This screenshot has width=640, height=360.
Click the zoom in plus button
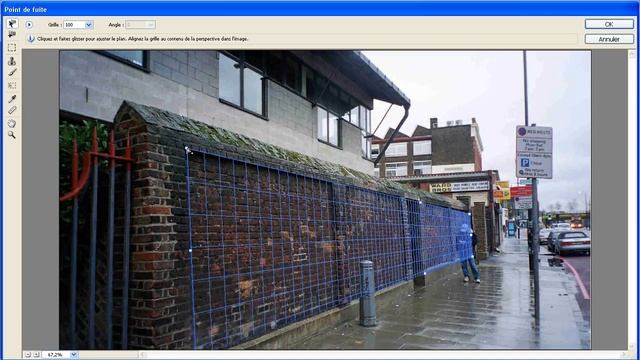(x=36, y=355)
